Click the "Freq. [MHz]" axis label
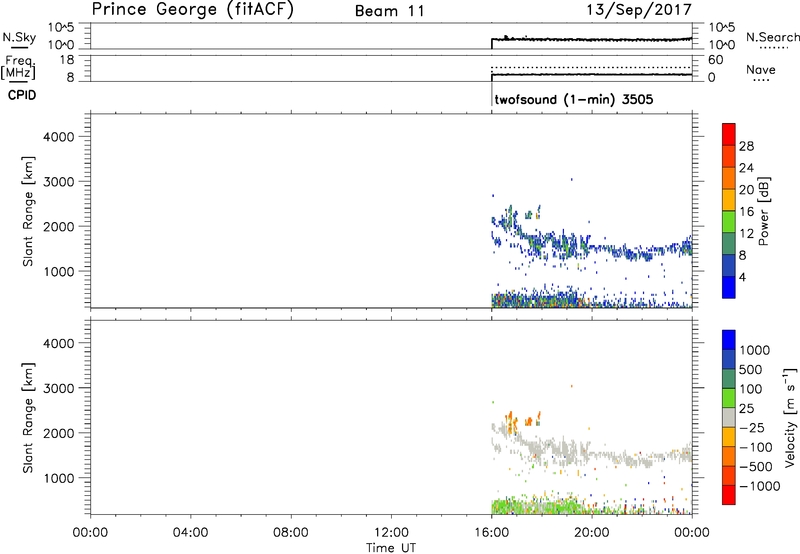Image resolution: width=800 pixels, height=554 pixels. tap(18, 67)
